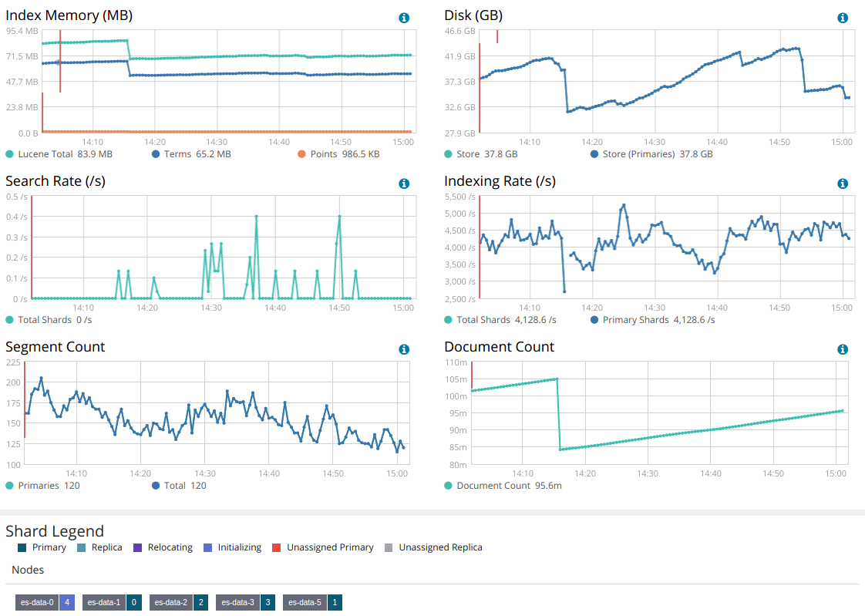865x616 pixels.
Task: Open the Disk chart info icon
Action: pyautogui.click(x=843, y=18)
